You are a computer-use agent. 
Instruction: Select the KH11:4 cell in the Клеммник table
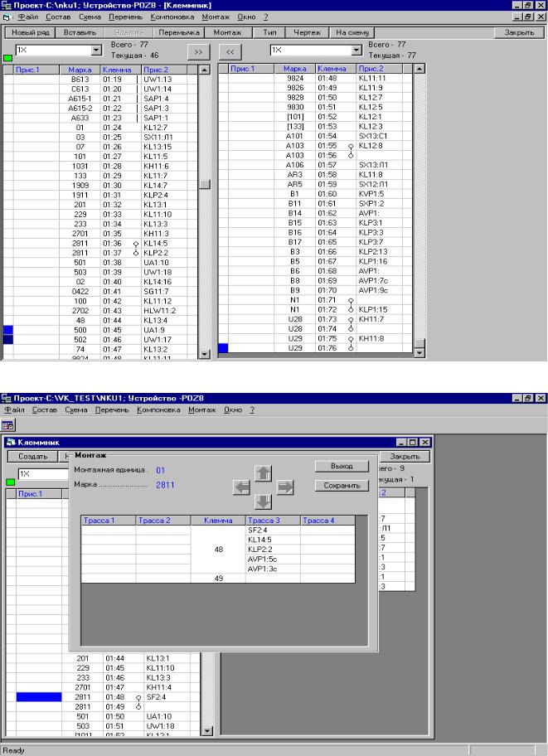pyautogui.click(x=167, y=687)
